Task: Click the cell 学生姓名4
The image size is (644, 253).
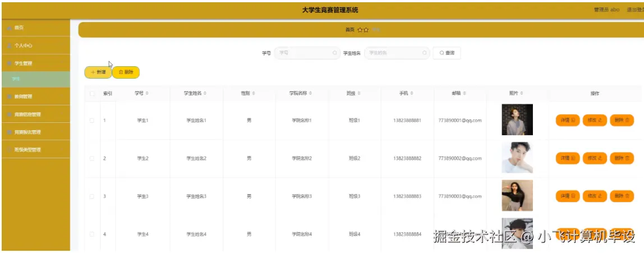Action: tap(196, 234)
